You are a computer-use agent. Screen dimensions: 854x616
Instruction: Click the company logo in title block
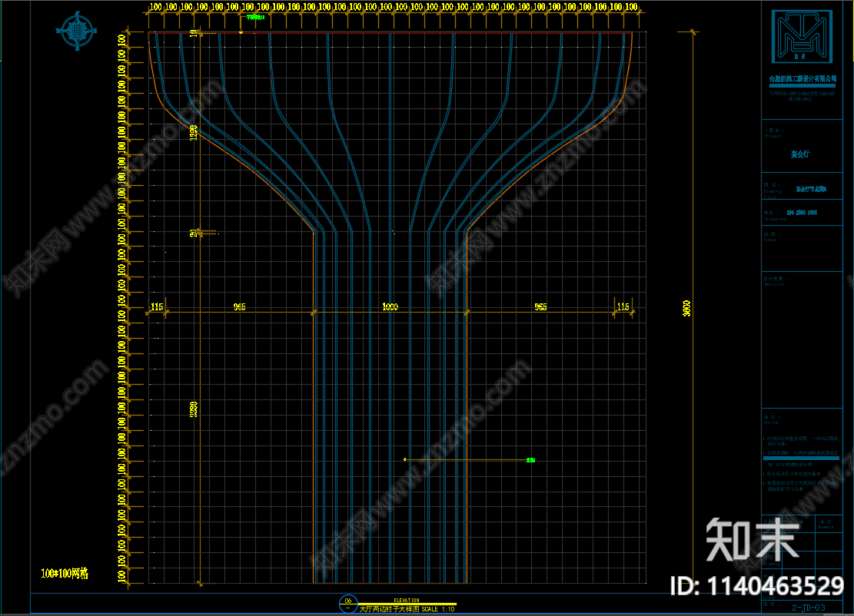pos(802,36)
